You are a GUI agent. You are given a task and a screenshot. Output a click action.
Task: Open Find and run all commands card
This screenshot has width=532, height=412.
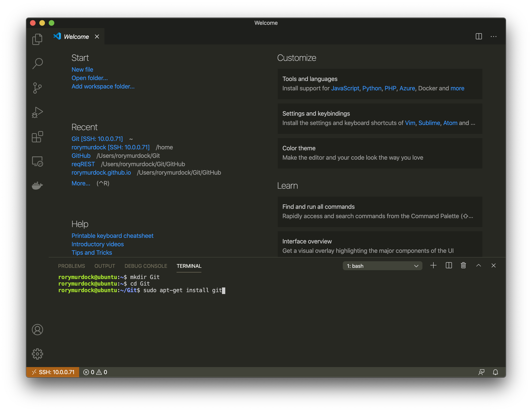pyautogui.click(x=380, y=212)
